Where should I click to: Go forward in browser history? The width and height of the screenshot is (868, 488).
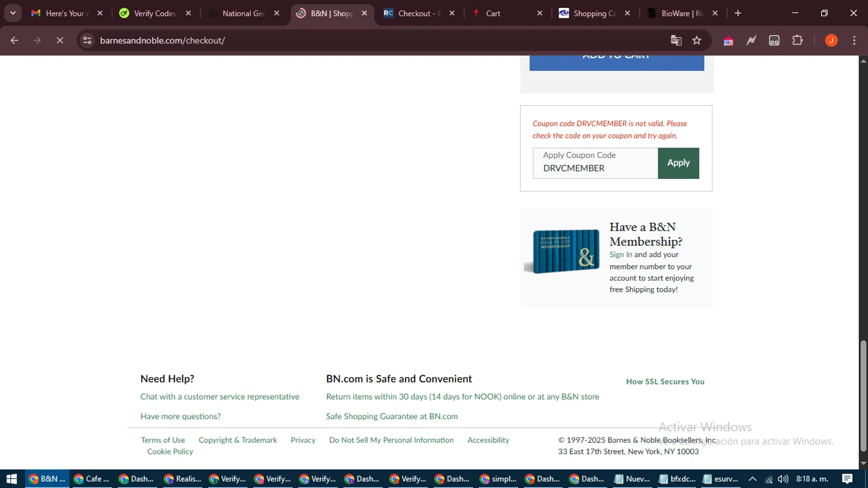37,41
